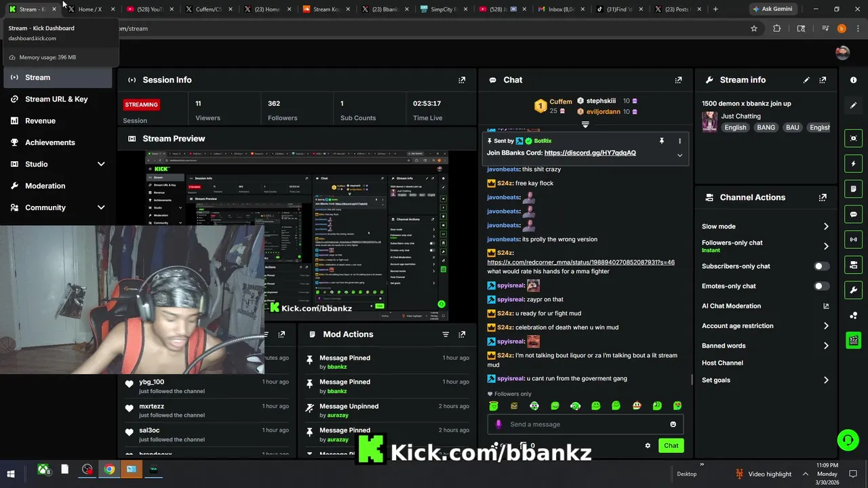The image size is (868, 488).
Task: Pop out the Chat panel
Action: click(678, 80)
